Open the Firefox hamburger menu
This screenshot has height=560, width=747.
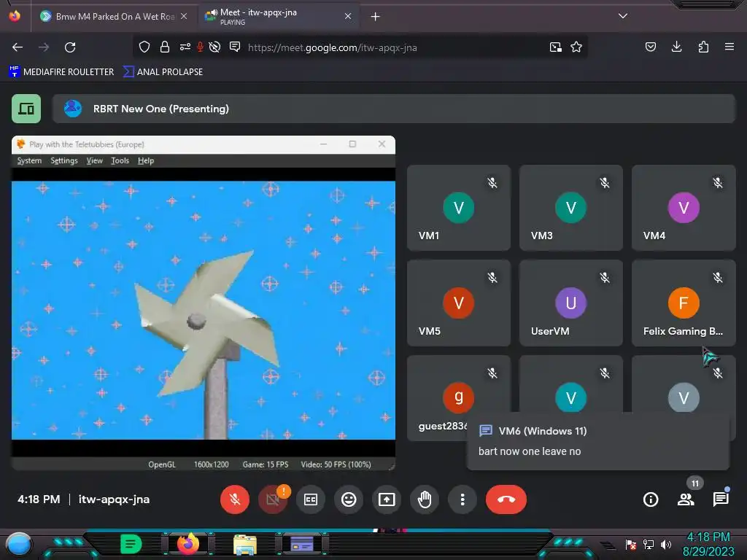(729, 47)
